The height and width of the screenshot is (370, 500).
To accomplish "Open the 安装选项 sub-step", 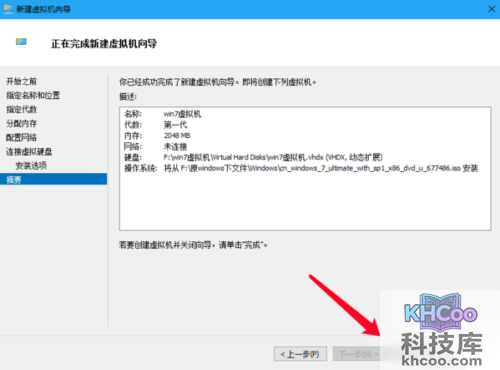I will (x=31, y=166).
